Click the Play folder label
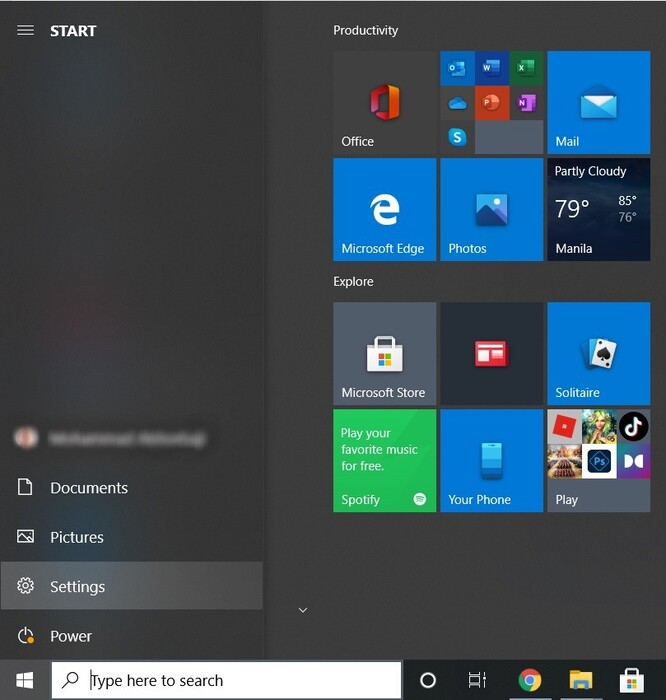The width and height of the screenshot is (666, 700). click(x=566, y=500)
